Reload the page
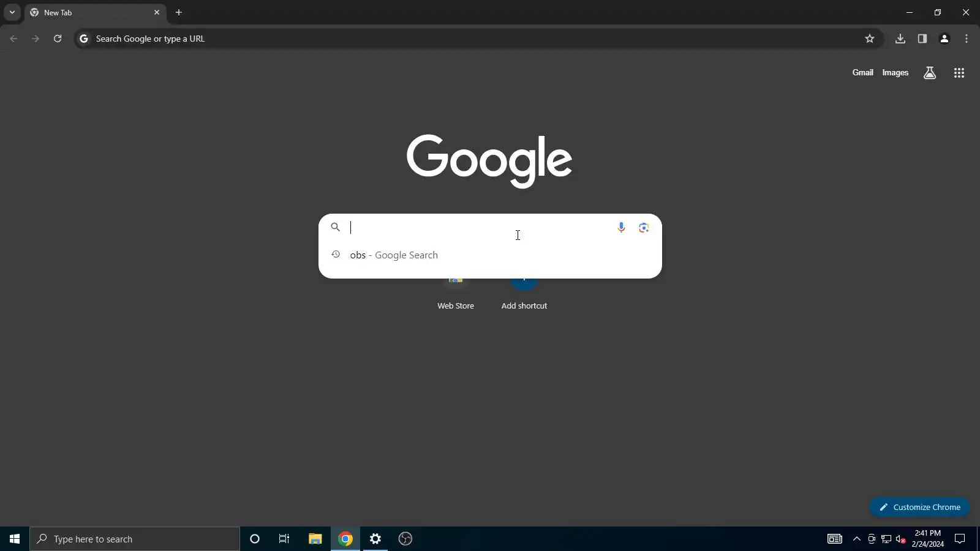 58,39
